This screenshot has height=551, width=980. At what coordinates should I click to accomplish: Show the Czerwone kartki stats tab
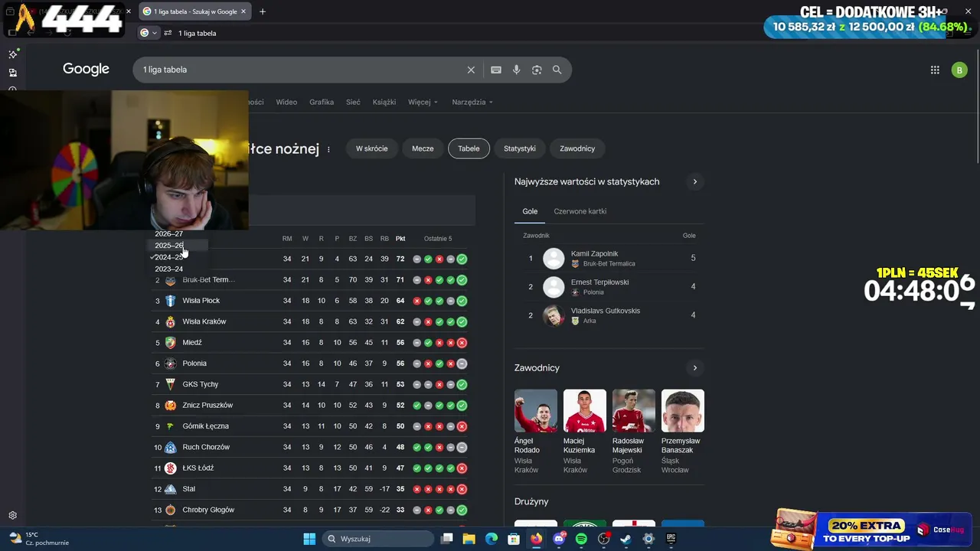(580, 211)
